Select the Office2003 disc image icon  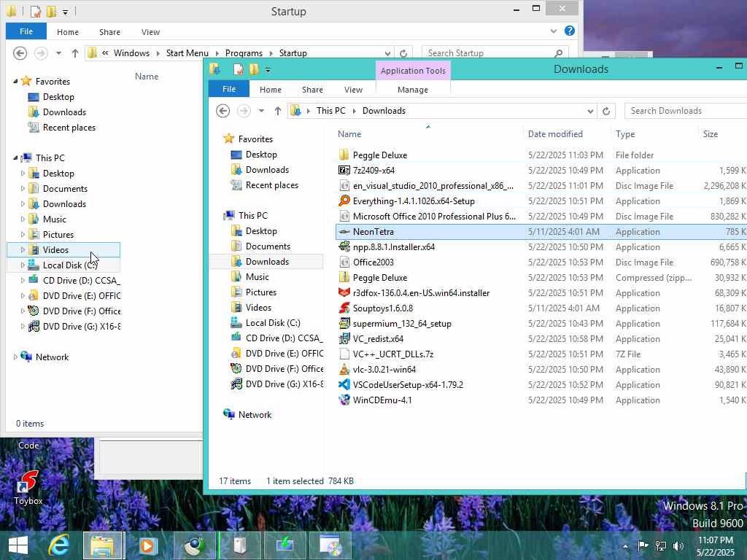tap(344, 262)
